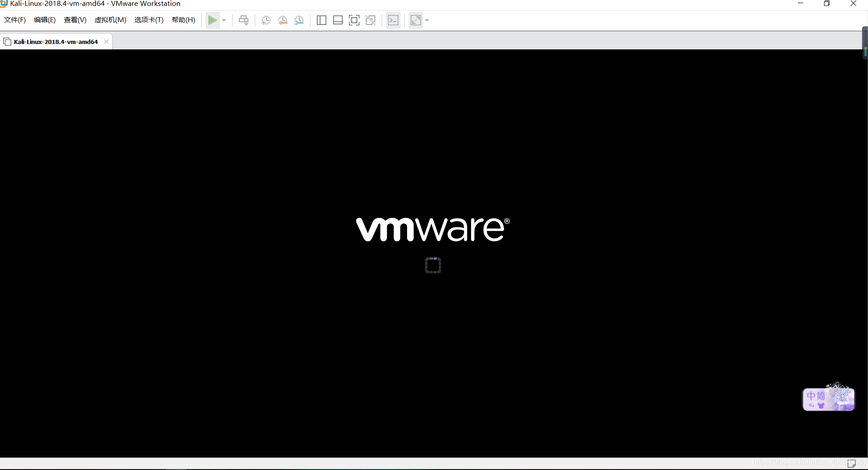The width and height of the screenshot is (868, 470).
Task: Open the snapshot manager wrench icon
Action: tap(299, 20)
